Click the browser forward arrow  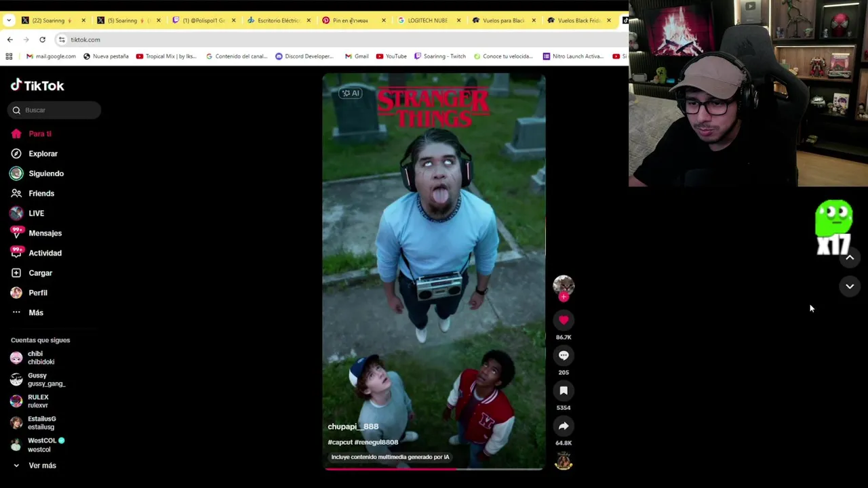26,39
